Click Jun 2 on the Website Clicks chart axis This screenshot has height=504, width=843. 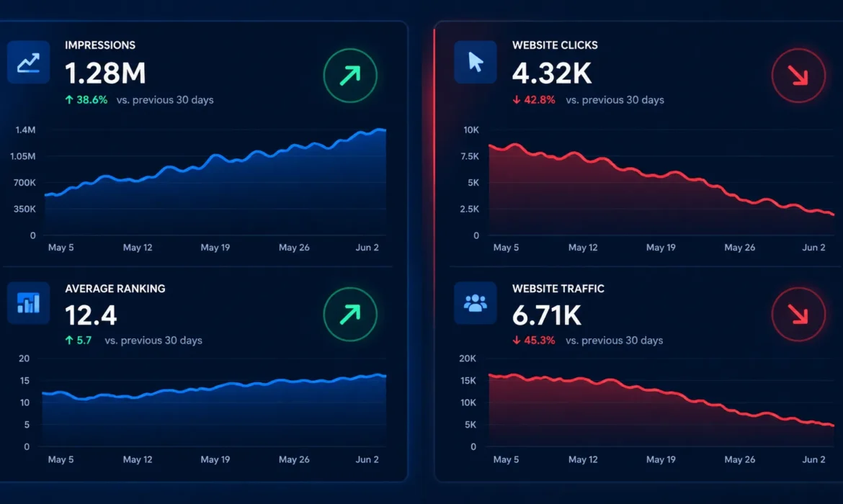coord(813,248)
